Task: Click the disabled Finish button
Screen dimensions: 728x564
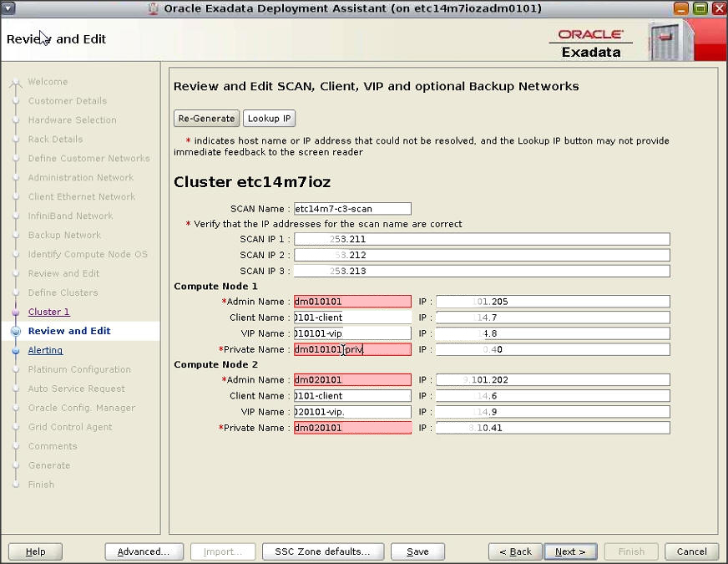Action: pyautogui.click(x=631, y=551)
